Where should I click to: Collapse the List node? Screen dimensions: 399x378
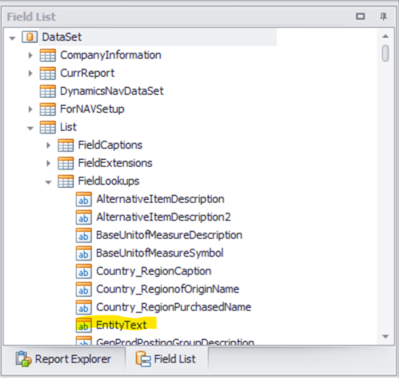click(x=30, y=128)
